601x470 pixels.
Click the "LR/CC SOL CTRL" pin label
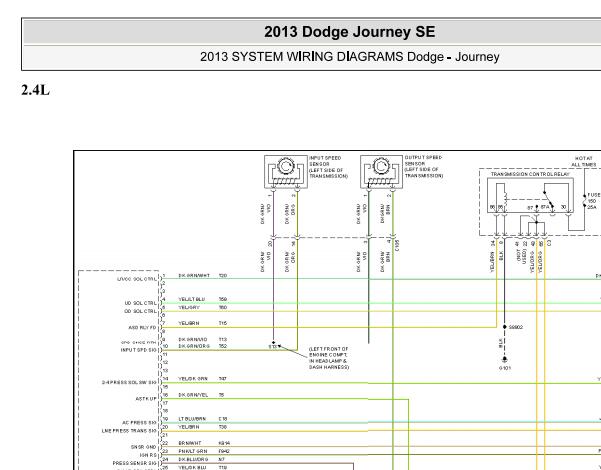click(x=137, y=279)
